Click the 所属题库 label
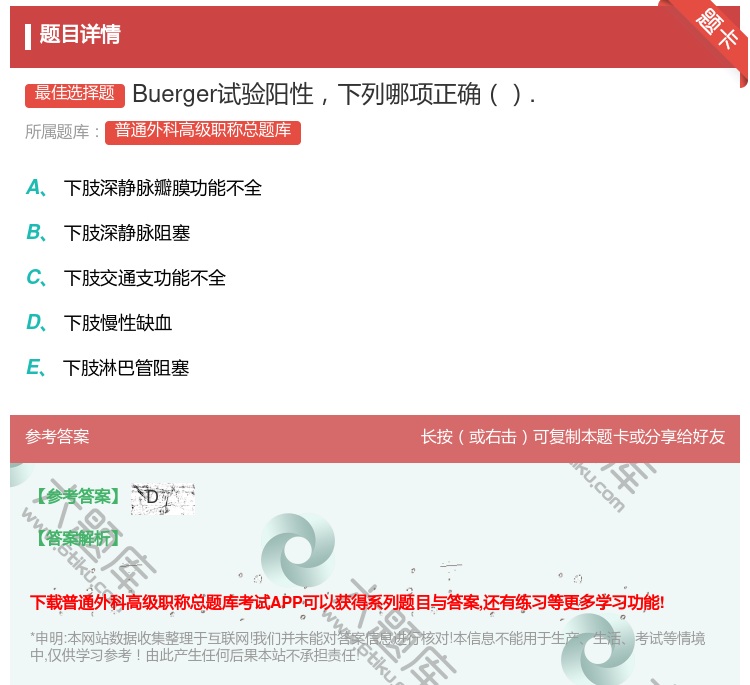750x685 pixels. [x=62, y=132]
